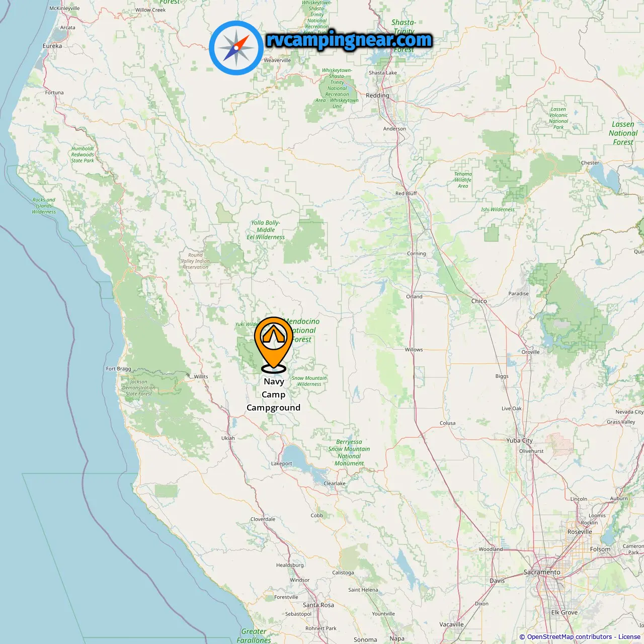The height and width of the screenshot is (644, 644).
Task: Select Lassen National Forest label
Action: [x=623, y=133]
